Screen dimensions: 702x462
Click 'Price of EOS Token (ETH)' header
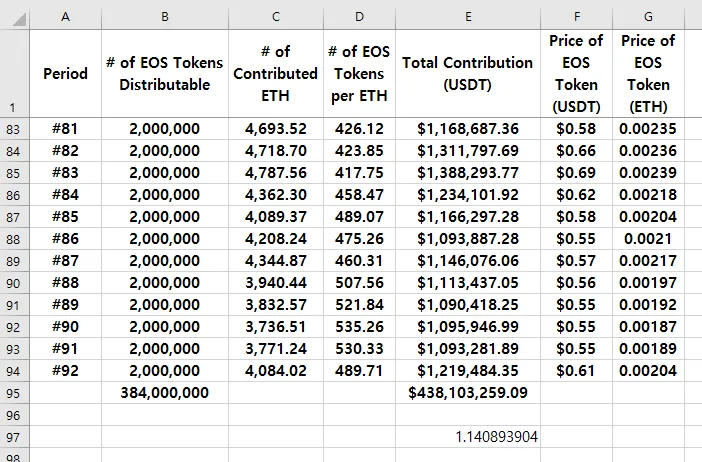(x=648, y=73)
